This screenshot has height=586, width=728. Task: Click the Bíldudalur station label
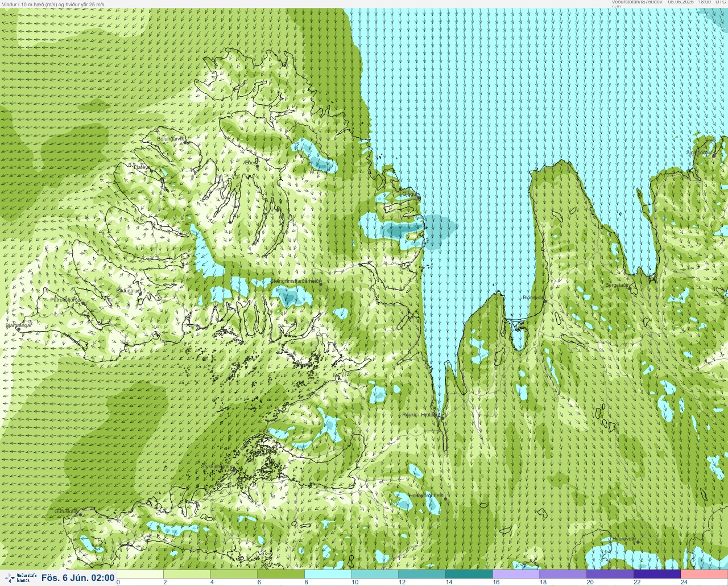coord(127,291)
